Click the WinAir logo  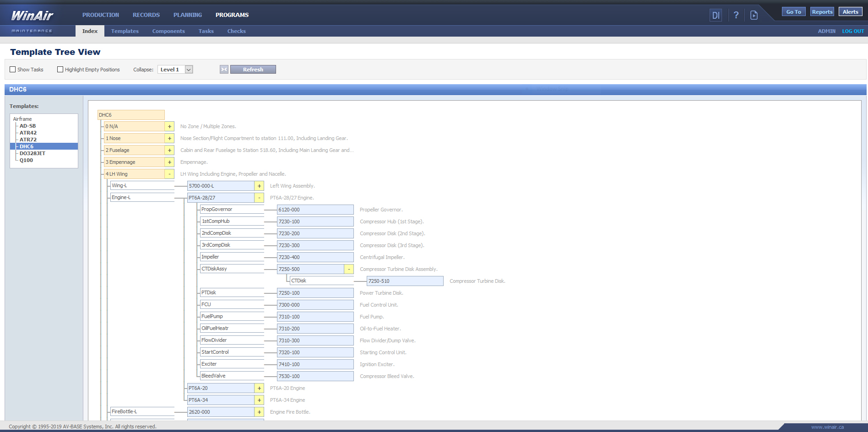pyautogui.click(x=32, y=16)
